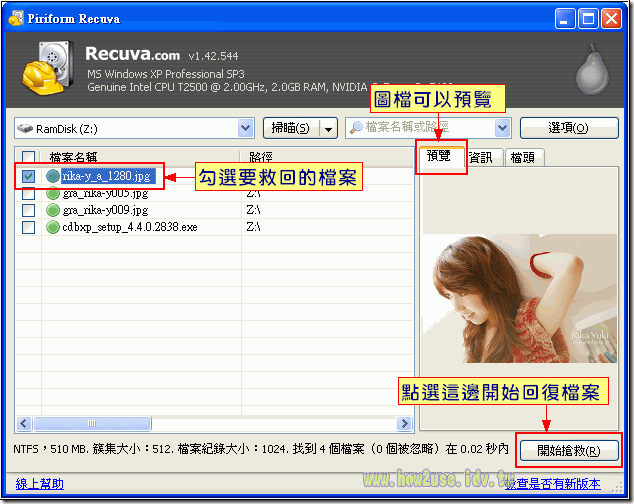
Task: Click the scroll right arrow of file list
Action: tap(404, 424)
